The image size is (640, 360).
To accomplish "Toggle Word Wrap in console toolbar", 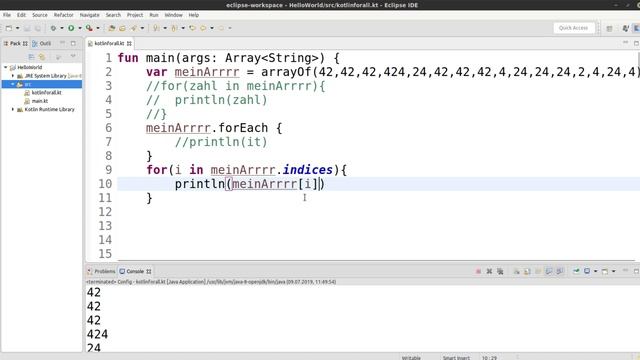I will click(538, 271).
